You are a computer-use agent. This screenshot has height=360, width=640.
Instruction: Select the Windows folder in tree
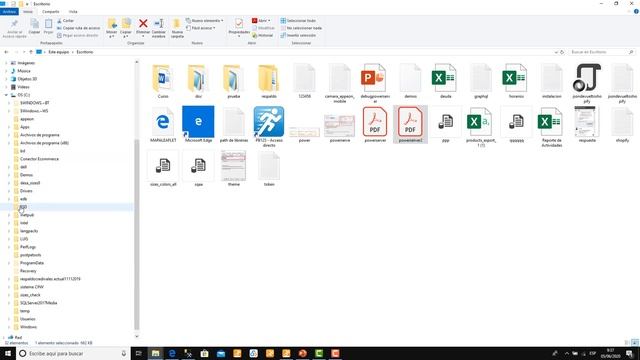pyautogui.click(x=28, y=327)
